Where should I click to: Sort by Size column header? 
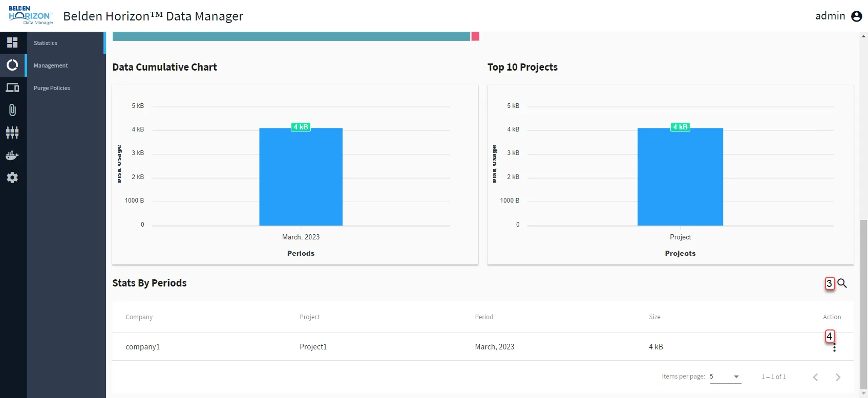pos(654,317)
